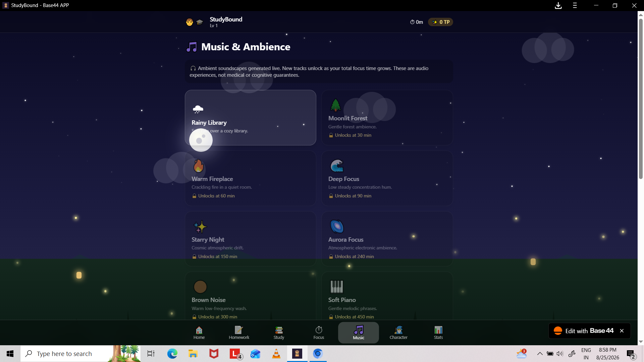Dismiss the Edit with Base44 banner
Viewport: 644px width, 362px height.
[x=622, y=331]
